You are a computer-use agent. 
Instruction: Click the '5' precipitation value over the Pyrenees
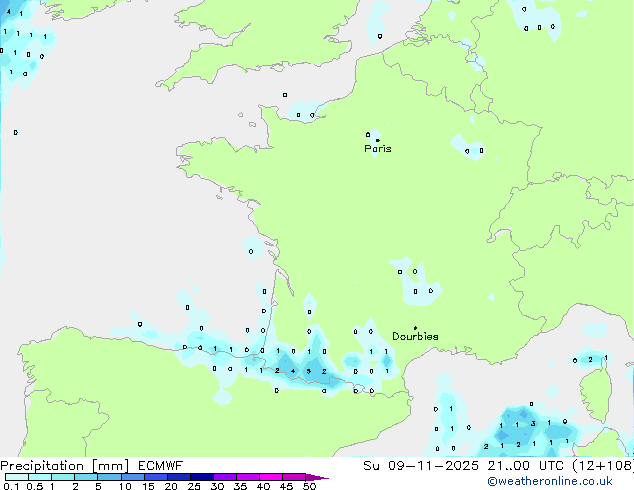309,371
